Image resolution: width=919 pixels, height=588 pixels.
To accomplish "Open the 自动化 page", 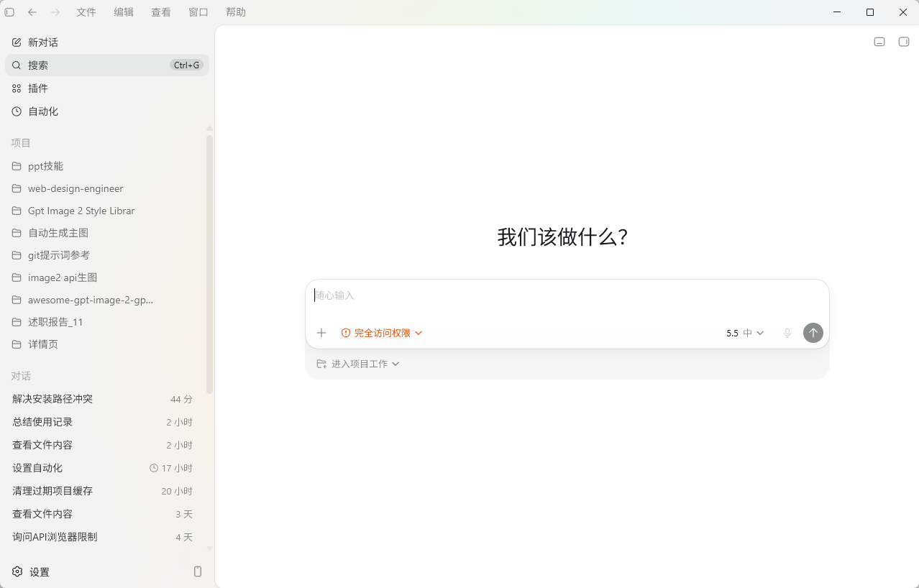I will click(x=107, y=111).
